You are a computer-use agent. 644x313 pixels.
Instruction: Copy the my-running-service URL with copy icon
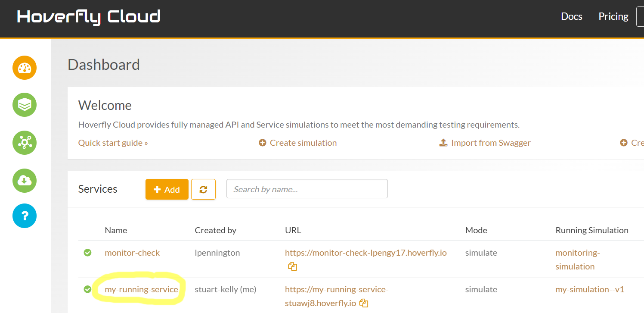coord(364,303)
